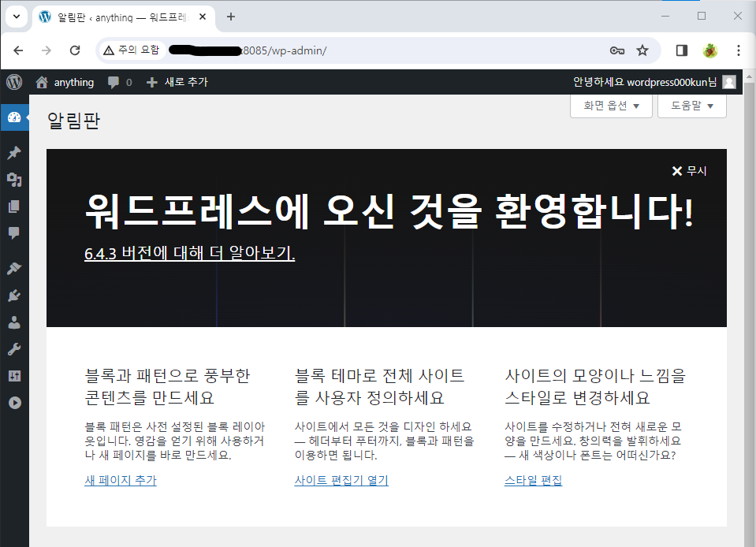Click the browser forward arrow

click(47, 50)
